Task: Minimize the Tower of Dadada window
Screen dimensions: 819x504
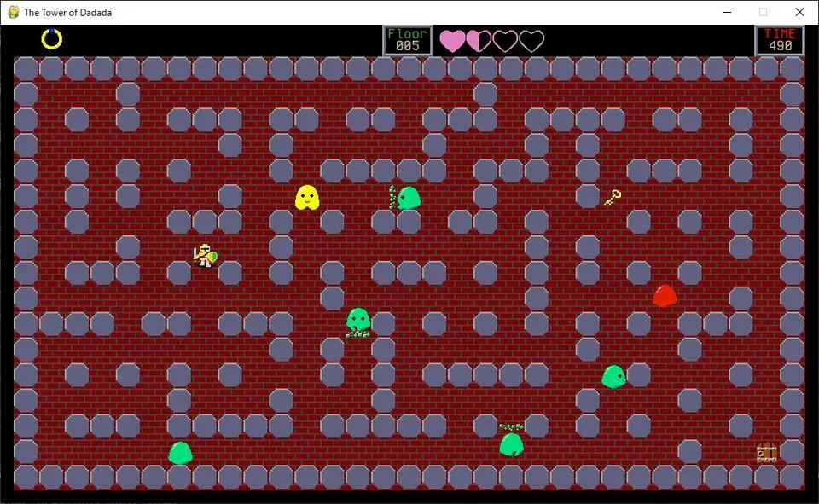Action: pos(728,12)
